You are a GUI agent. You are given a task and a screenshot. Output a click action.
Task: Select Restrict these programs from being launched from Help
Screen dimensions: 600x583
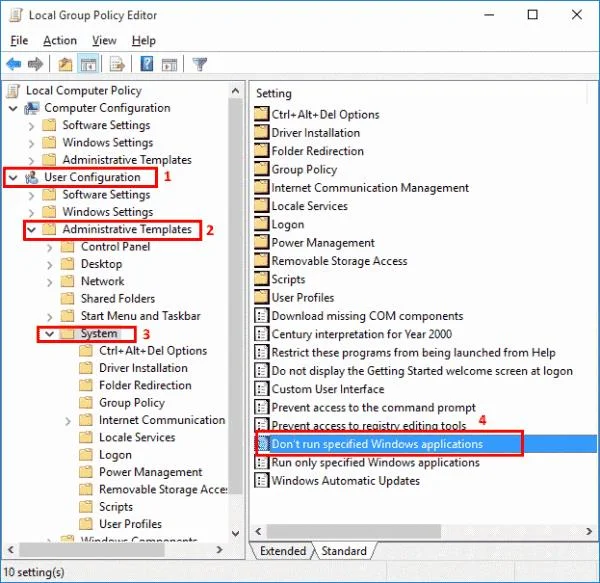click(x=413, y=352)
